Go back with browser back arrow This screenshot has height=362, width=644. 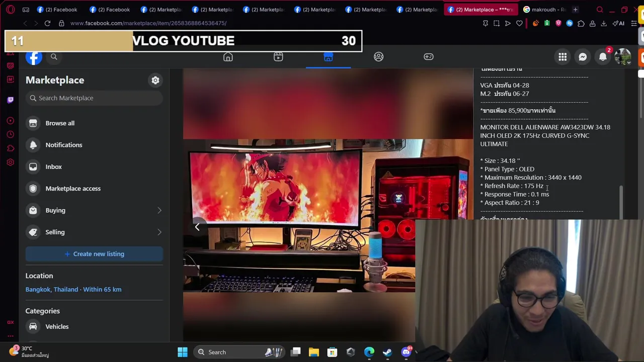point(25,23)
